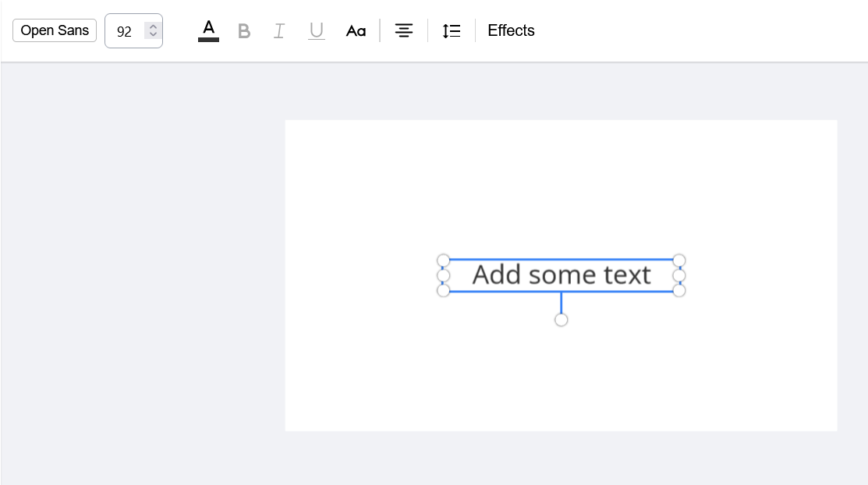The image size is (868, 485).
Task: Increase font size with the up stepper arrow
Action: (x=153, y=26)
